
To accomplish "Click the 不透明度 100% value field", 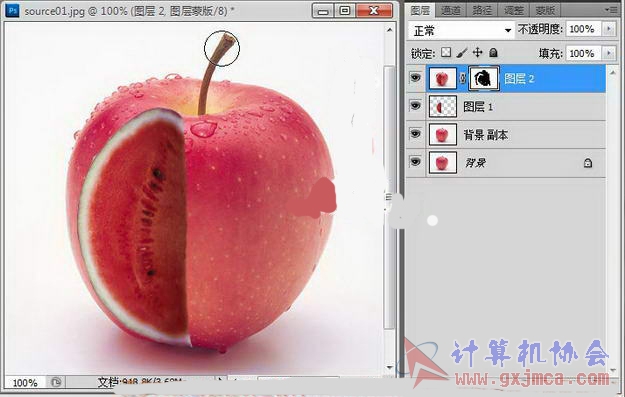I will pyautogui.click(x=583, y=29).
